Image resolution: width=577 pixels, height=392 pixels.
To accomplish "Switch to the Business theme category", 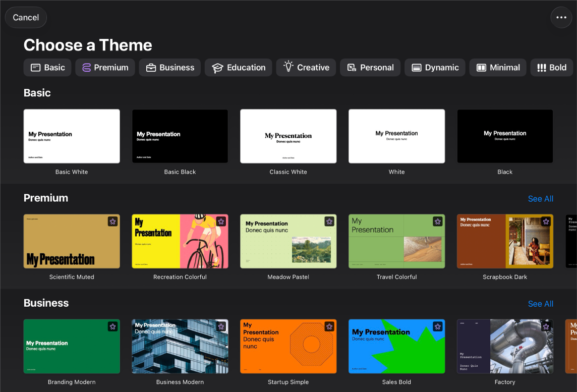I will 169,67.
